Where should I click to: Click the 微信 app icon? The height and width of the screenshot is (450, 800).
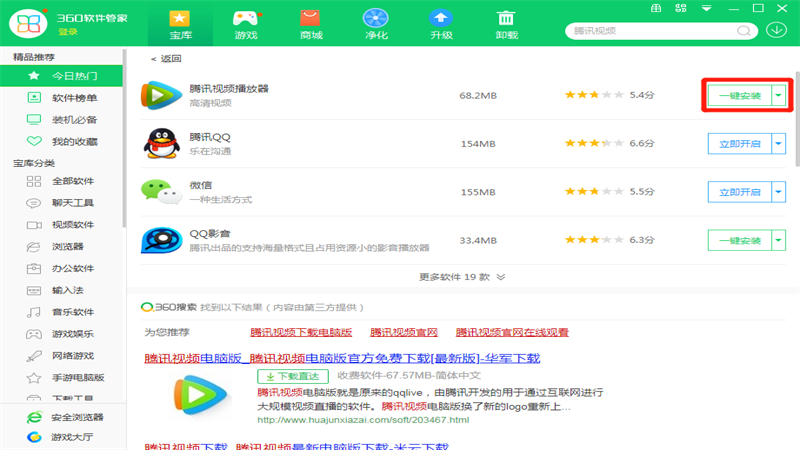coord(161,192)
